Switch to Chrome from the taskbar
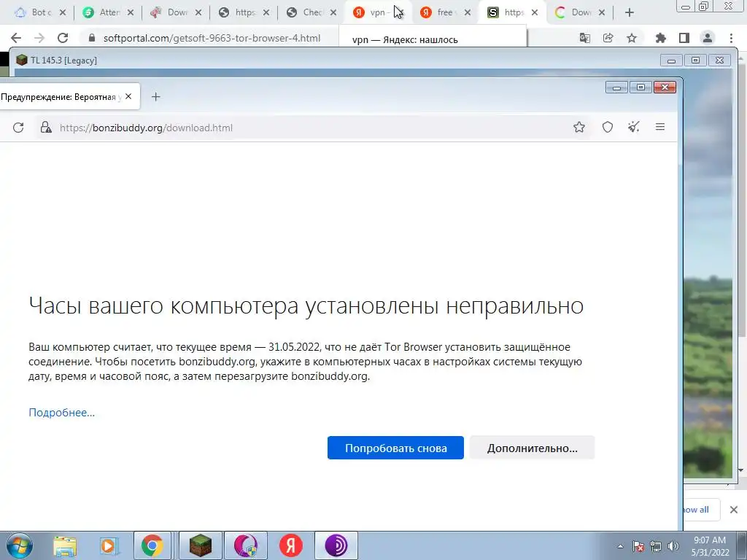Viewport: 747px width, 560px height. [x=152, y=545]
